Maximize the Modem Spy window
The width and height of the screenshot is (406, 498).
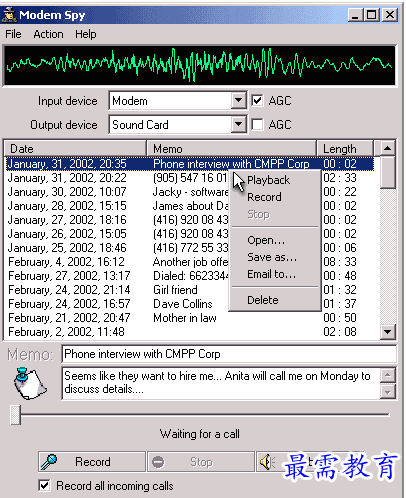pyautogui.click(x=371, y=15)
